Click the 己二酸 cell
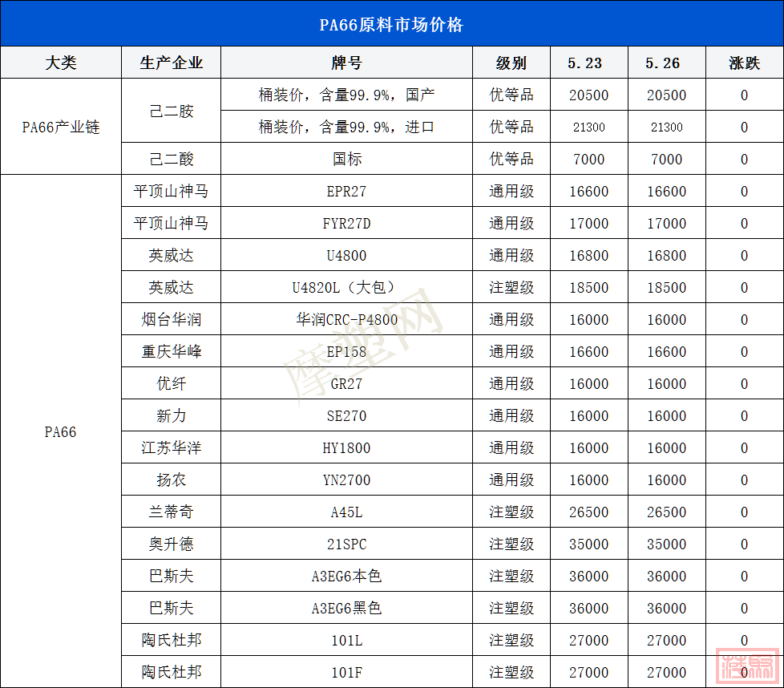784x688 pixels. [x=171, y=159]
